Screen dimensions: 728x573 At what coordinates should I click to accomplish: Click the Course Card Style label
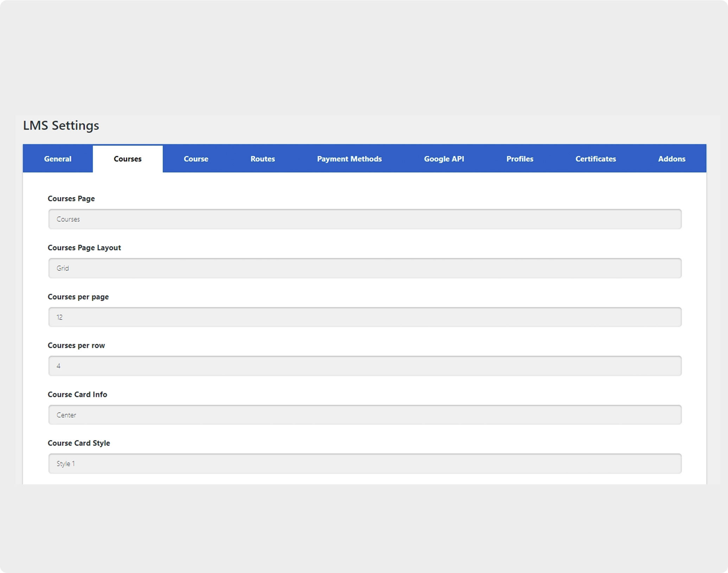point(79,443)
